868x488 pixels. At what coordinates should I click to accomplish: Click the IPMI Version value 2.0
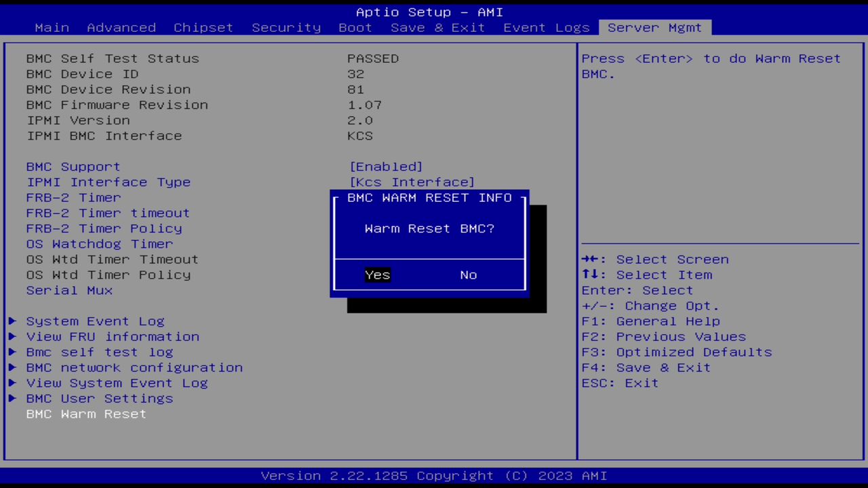tap(360, 120)
